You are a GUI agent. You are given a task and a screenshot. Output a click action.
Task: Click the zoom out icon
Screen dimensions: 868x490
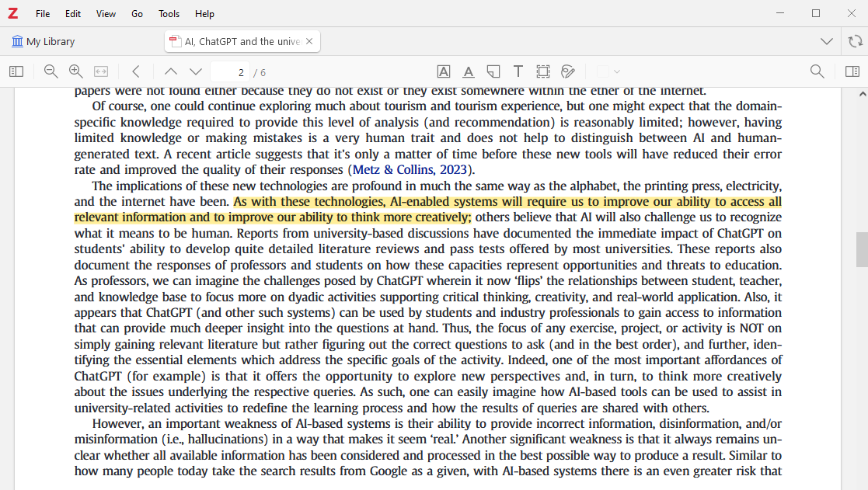[x=51, y=71]
